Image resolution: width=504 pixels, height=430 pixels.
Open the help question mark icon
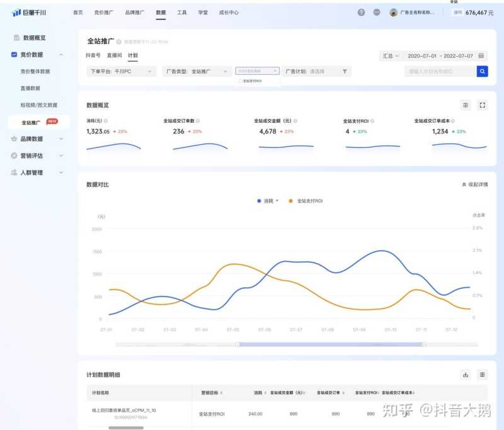[361, 13]
